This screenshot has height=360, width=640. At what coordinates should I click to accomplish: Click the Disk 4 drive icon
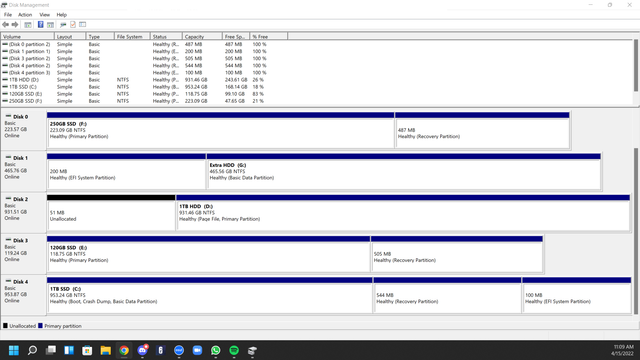coord(8,281)
